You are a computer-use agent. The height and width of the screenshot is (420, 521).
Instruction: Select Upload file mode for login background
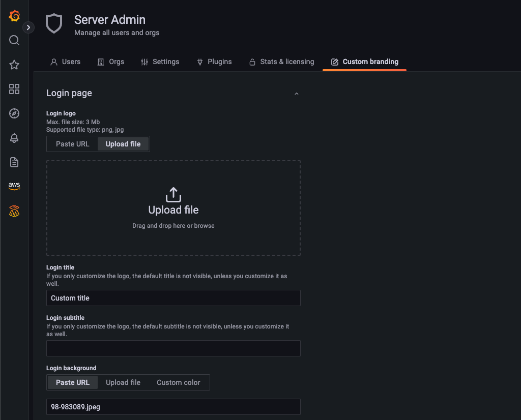click(x=123, y=382)
